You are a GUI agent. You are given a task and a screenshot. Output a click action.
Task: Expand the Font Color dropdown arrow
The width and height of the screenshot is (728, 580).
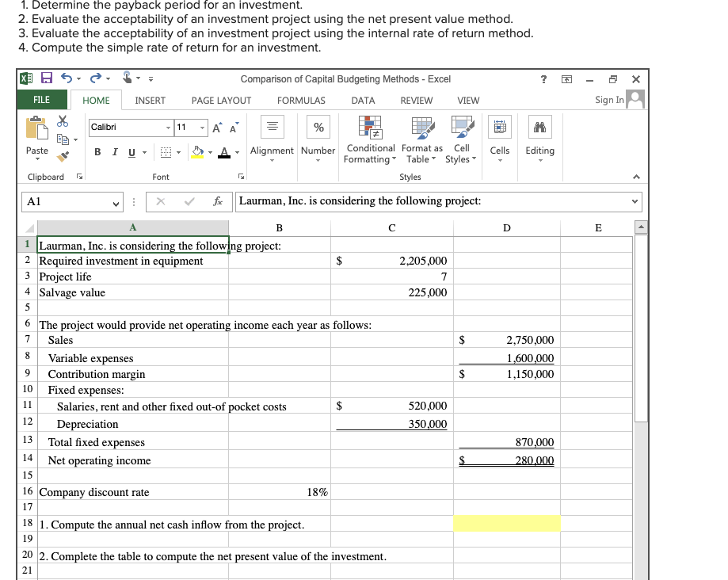237,152
